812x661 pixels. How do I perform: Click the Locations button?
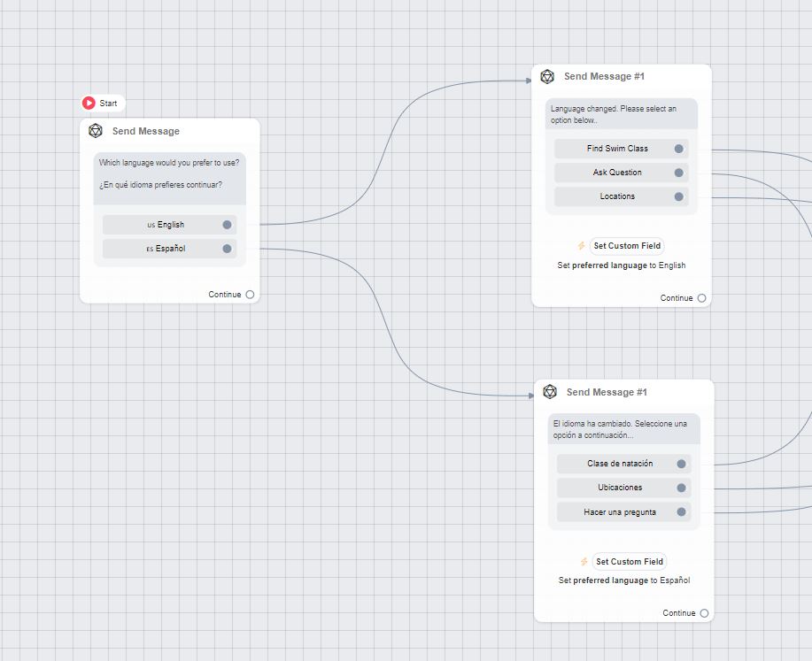point(622,196)
